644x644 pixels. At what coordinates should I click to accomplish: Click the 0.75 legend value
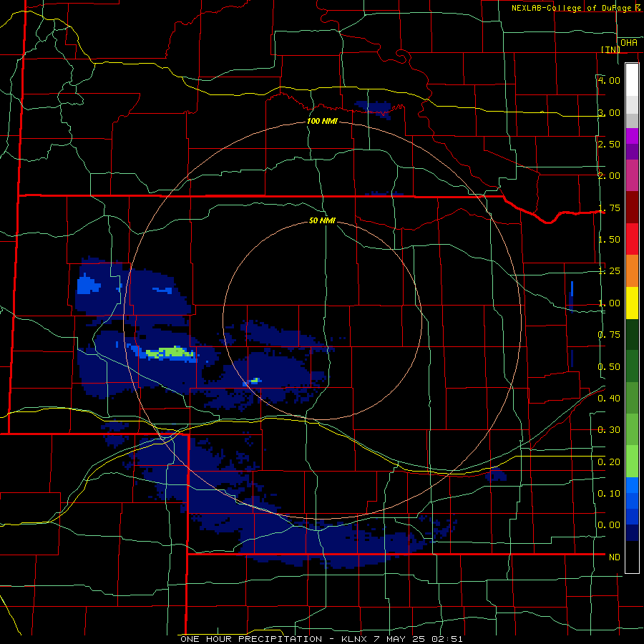point(609,335)
